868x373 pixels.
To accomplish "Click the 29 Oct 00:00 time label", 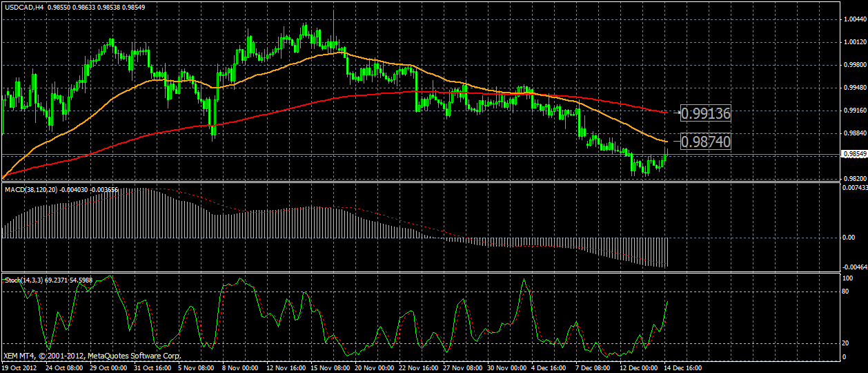I will [107, 368].
